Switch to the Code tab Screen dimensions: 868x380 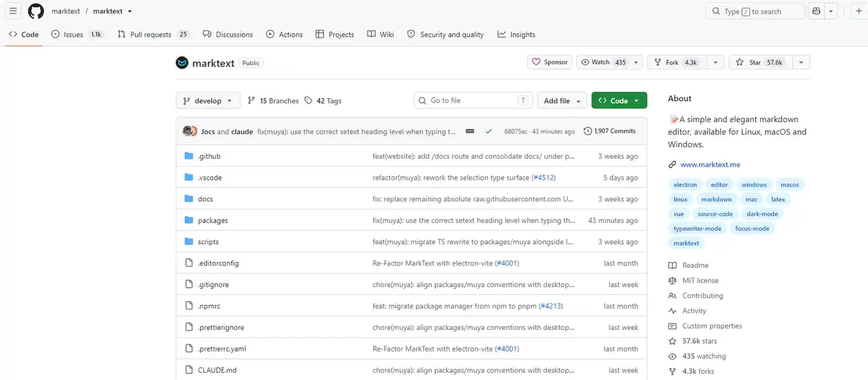(x=24, y=35)
